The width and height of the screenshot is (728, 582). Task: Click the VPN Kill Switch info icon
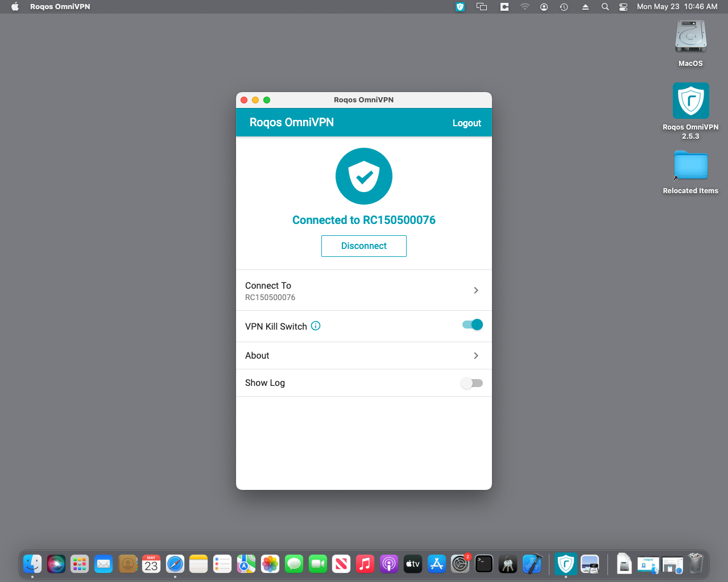(316, 326)
